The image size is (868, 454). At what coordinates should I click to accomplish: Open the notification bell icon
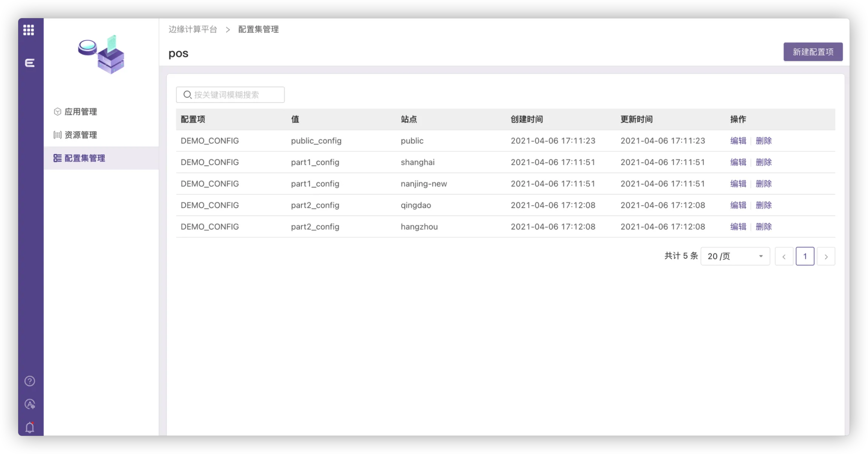click(30, 427)
